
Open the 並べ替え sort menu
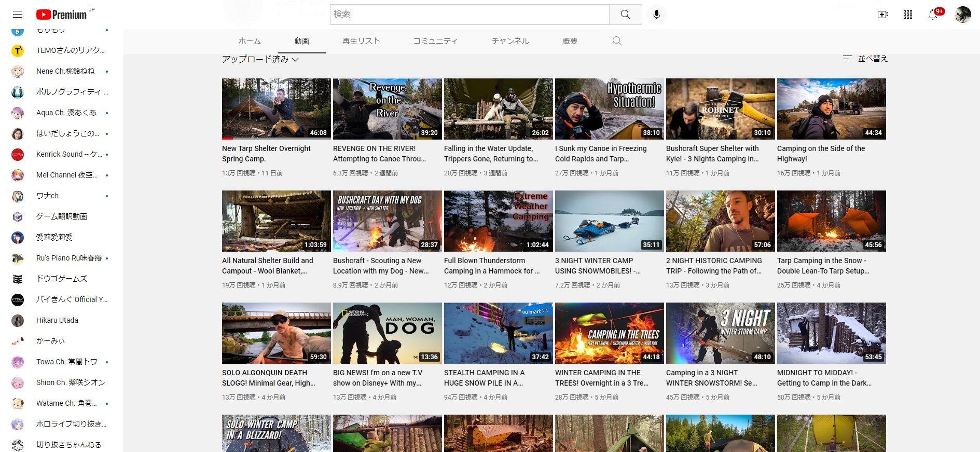tap(865, 59)
